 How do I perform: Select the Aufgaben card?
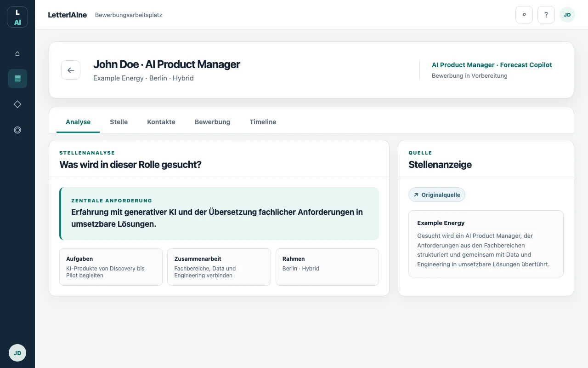(x=111, y=267)
